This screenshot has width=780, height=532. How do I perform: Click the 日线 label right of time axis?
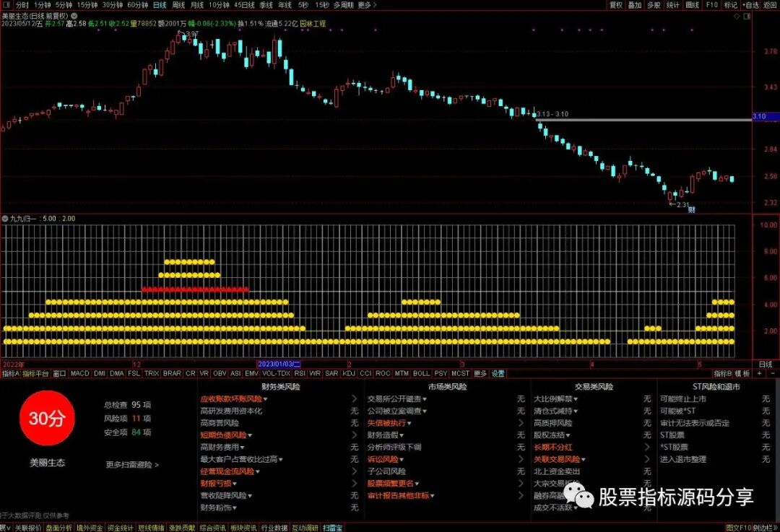766,365
